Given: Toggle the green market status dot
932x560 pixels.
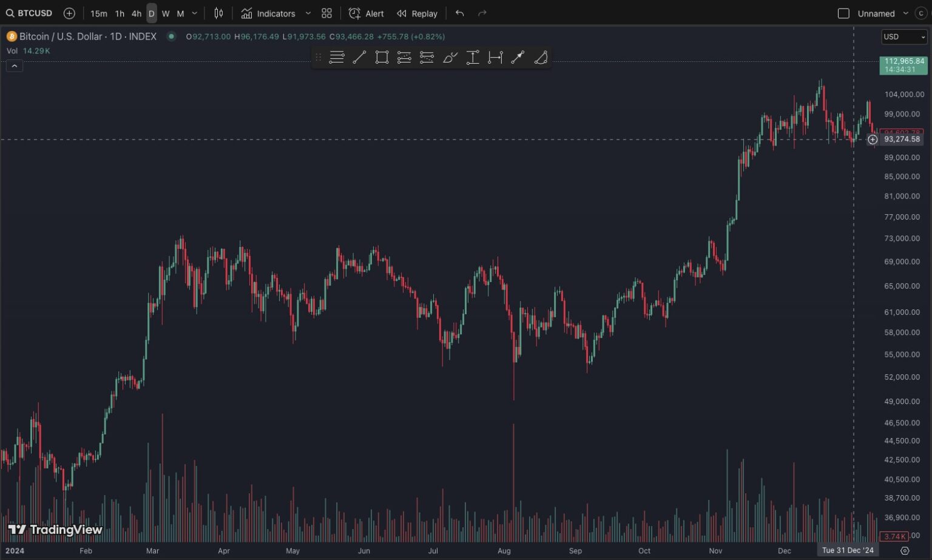Looking at the screenshot, I should coord(172,36).
